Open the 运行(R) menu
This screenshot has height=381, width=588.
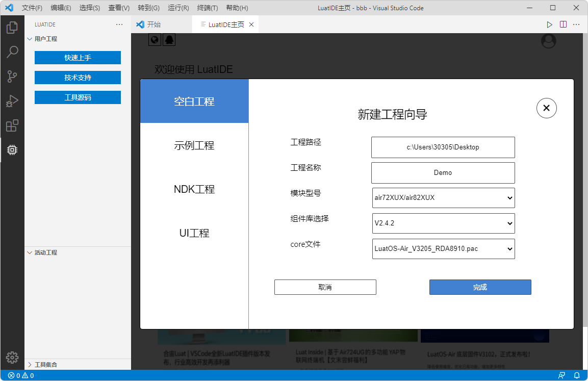click(178, 8)
